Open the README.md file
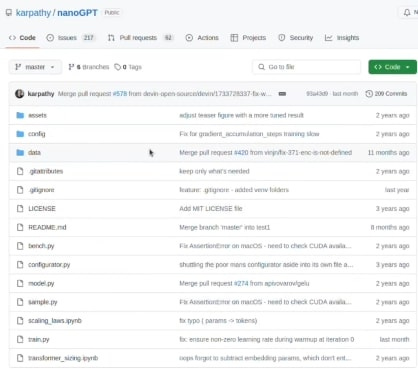The image size is (418, 369). (x=47, y=227)
